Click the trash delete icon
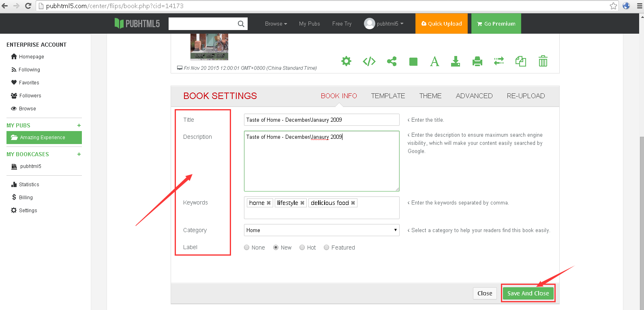 click(543, 61)
